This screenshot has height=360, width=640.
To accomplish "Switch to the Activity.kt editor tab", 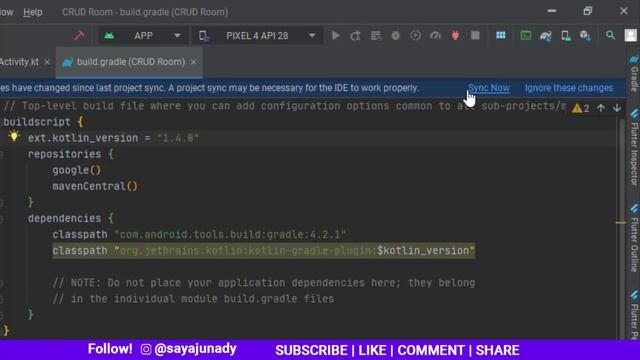I will point(19,62).
